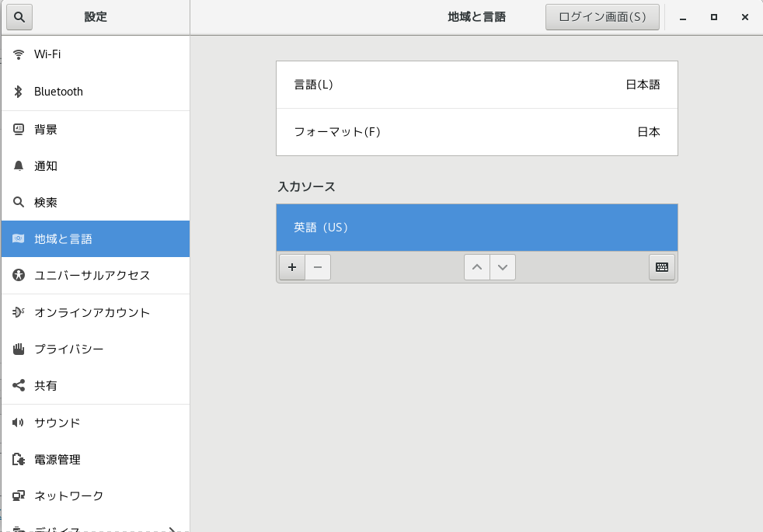Viewport: 763px width, 532px height.
Task: Open the settings search magnifier button
Action: [x=19, y=17]
